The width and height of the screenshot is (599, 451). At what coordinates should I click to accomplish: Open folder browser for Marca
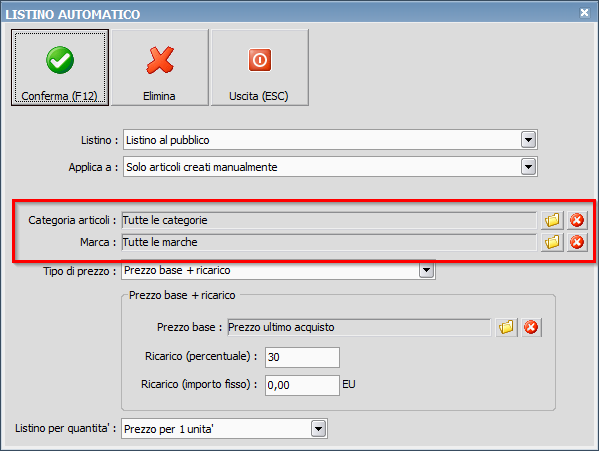point(552,242)
